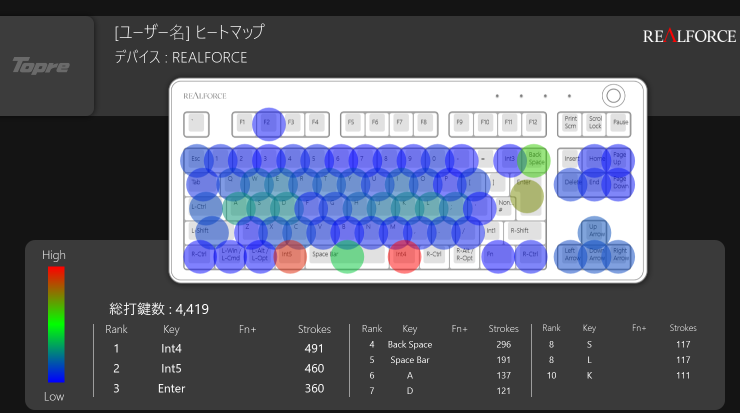This screenshot has height=413, width=740.
Task: Click 'Enter' in the rank 3 row
Action: click(x=171, y=389)
